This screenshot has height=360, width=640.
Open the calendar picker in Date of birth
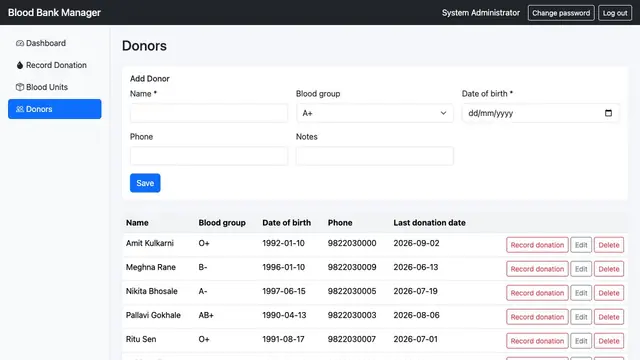608,113
